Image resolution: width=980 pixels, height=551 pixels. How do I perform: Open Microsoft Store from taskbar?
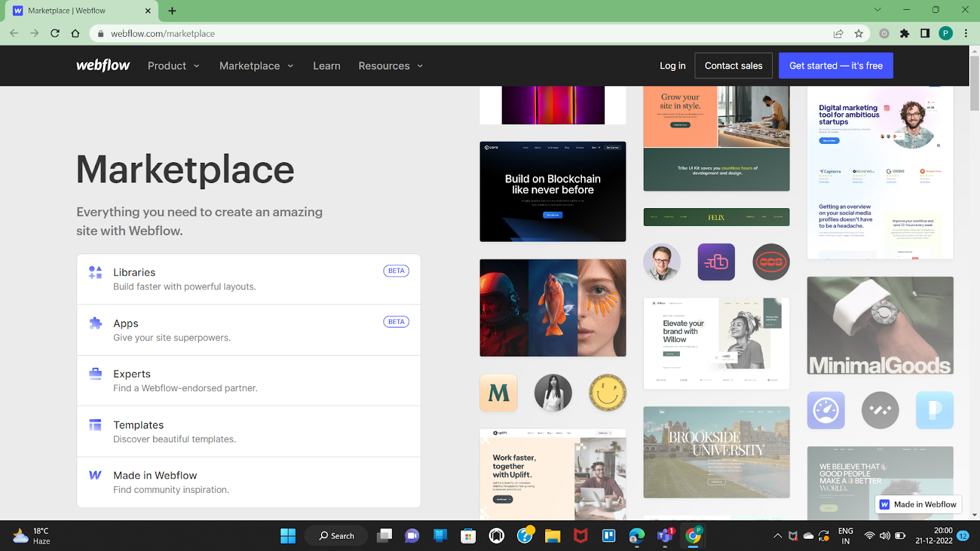point(469,536)
